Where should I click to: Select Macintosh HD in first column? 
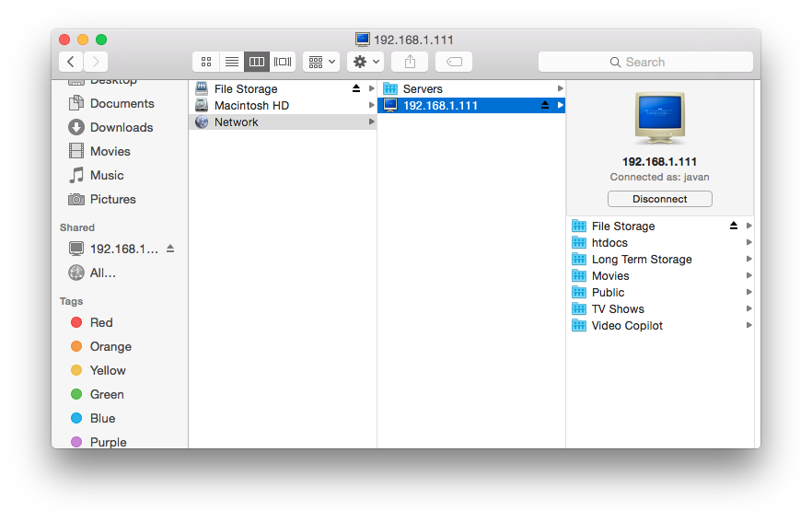pos(283,106)
